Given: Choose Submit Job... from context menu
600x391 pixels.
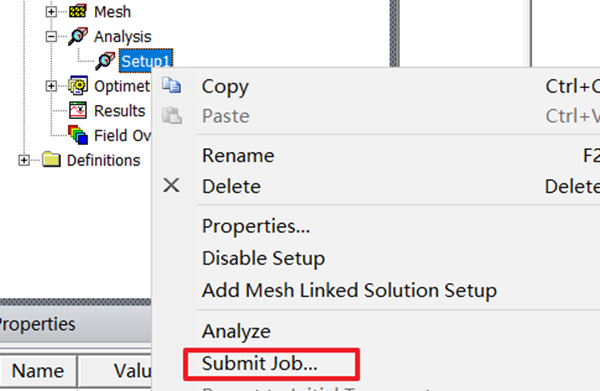Looking at the screenshot, I should 272,364.
